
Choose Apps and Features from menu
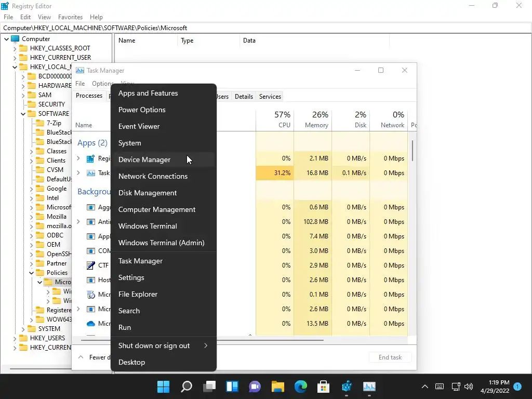coord(164,93)
